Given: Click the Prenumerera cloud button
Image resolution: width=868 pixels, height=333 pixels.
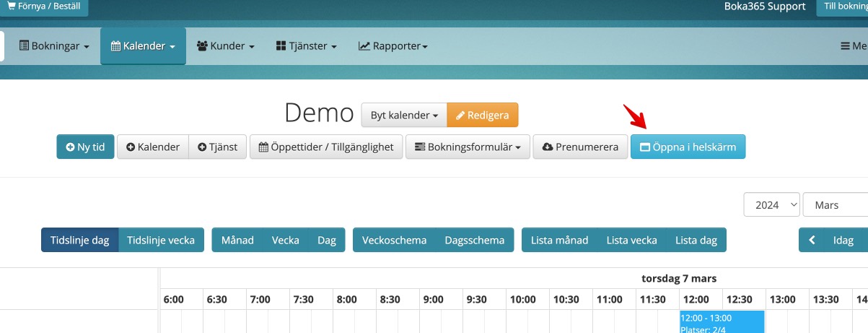Looking at the screenshot, I should tap(580, 147).
